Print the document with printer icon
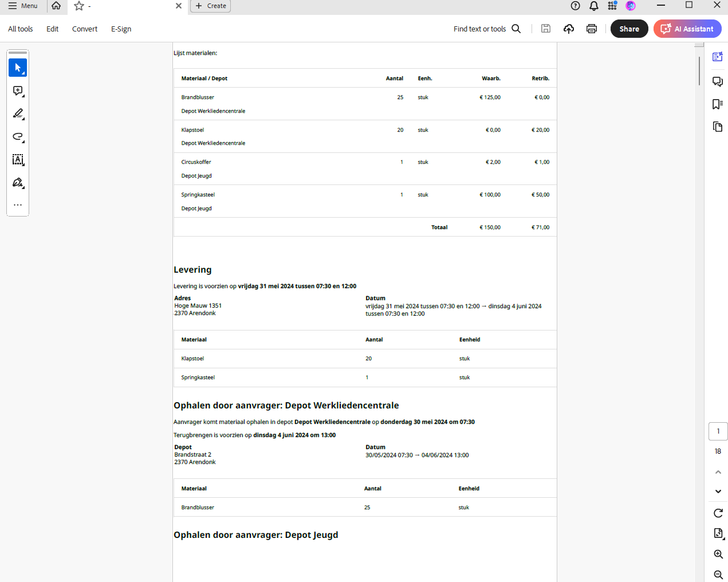 click(592, 29)
